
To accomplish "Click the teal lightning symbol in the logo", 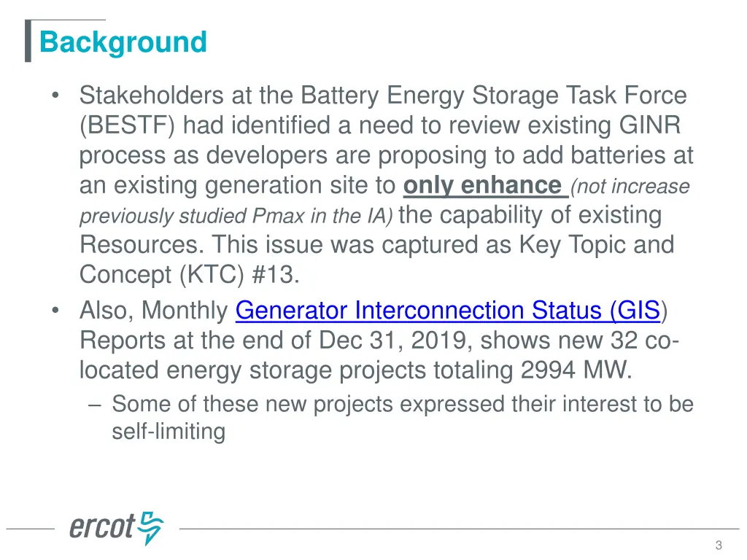I will (150, 528).
